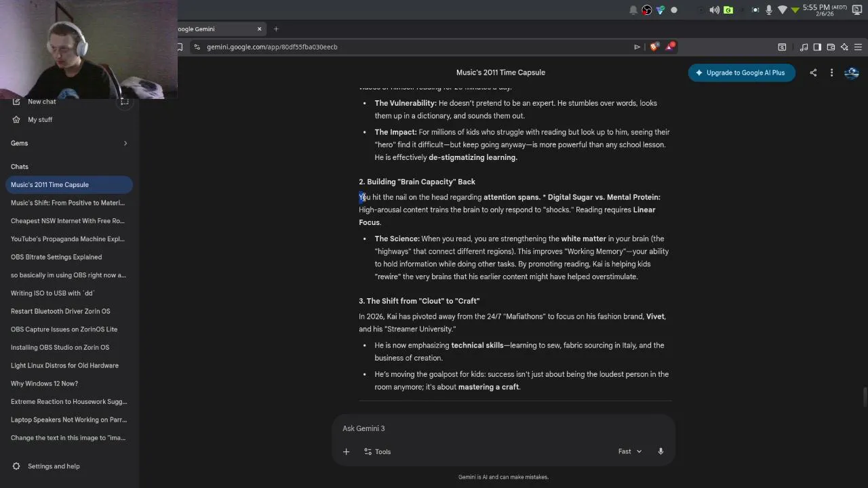
Task: Click the microphone voice input icon
Action: click(x=660, y=451)
